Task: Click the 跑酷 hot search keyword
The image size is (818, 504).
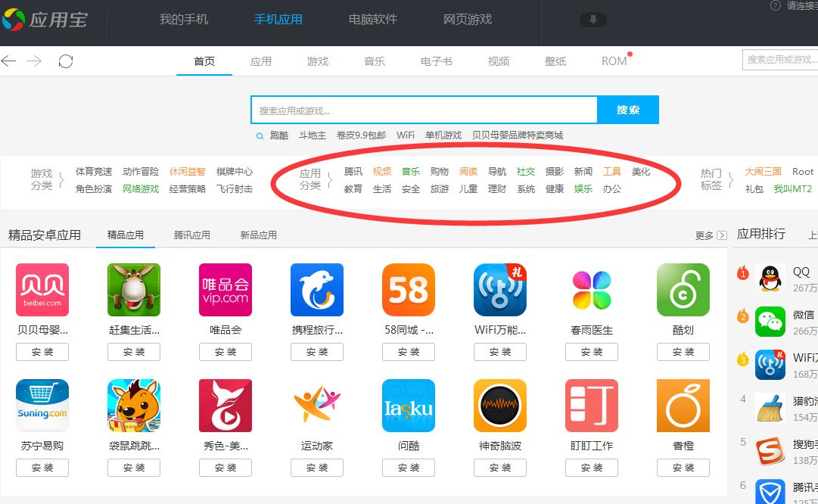Action: coord(279,135)
